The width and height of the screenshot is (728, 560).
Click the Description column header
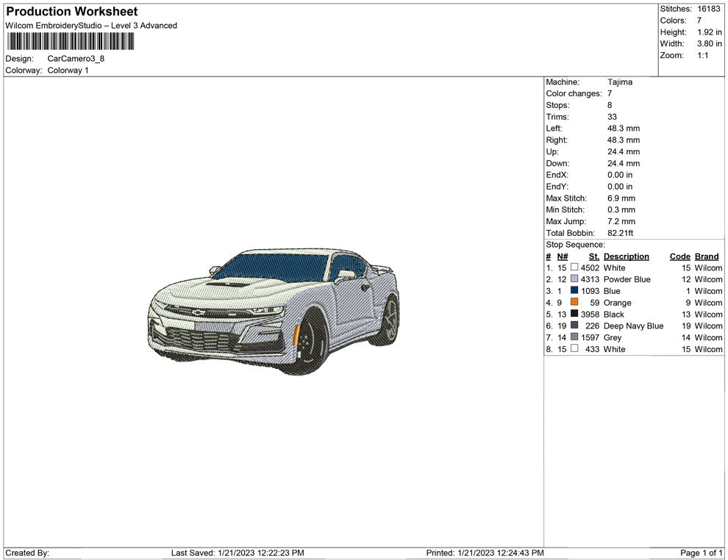tap(626, 256)
